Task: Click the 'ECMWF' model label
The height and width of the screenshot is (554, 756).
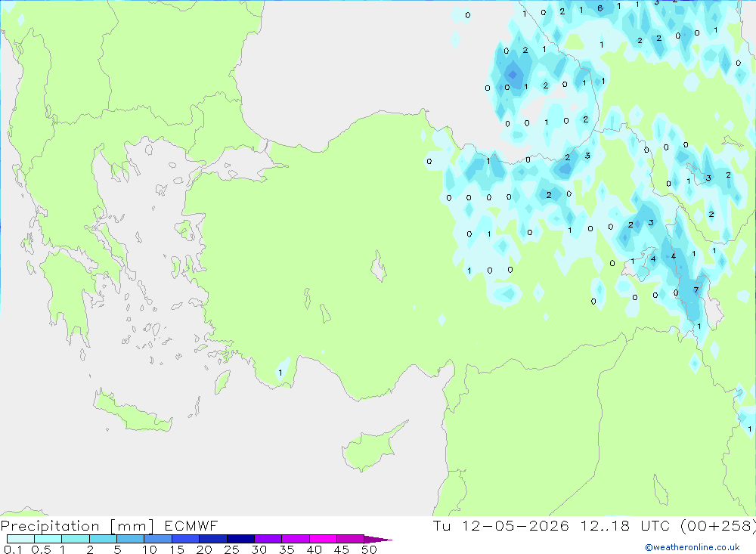Action: click(x=191, y=525)
